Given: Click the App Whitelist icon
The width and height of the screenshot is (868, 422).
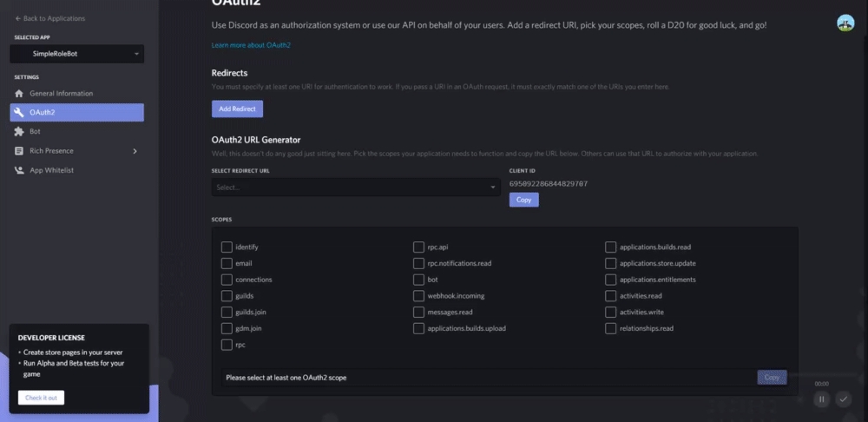Looking at the screenshot, I should pos(19,170).
